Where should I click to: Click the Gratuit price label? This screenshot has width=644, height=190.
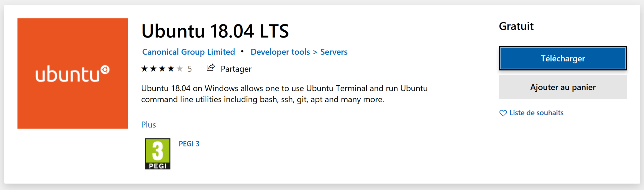(516, 26)
